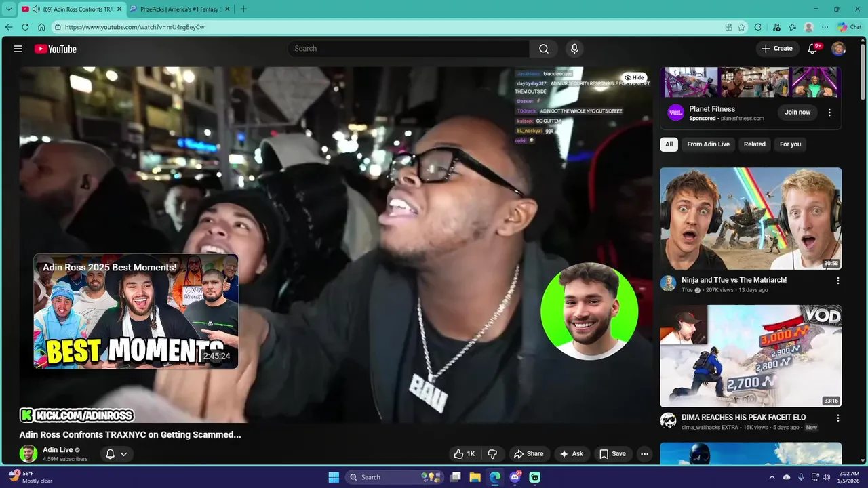Screen dimensions: 868x488
Task: Click the Ninja and Tfue video title
Action: click(x=734, y=280)
